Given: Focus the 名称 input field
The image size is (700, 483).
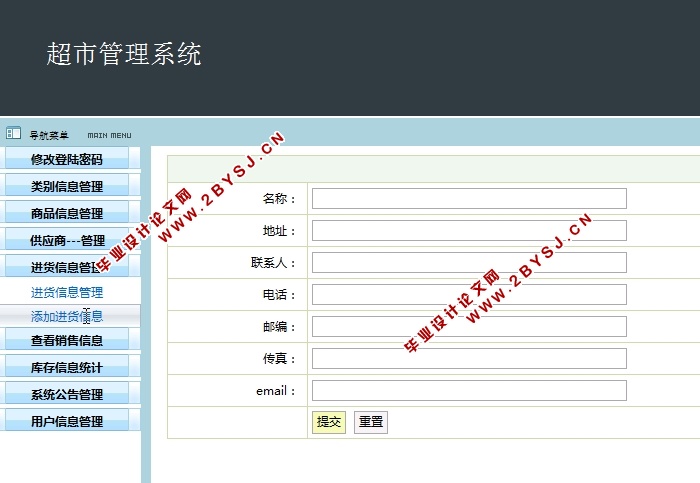Looking at the screenshot, I should 469,198.
